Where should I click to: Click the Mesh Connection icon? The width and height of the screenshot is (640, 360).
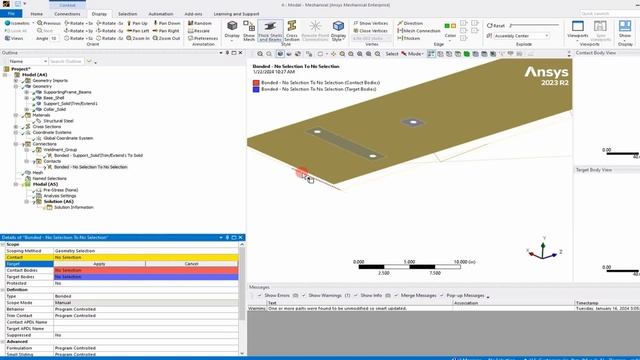(x=400, y=31)
